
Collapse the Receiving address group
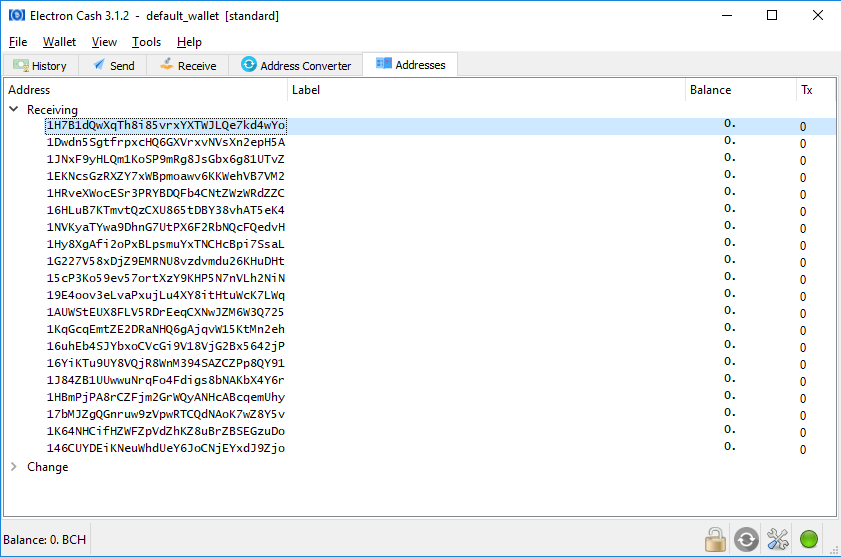14,109
